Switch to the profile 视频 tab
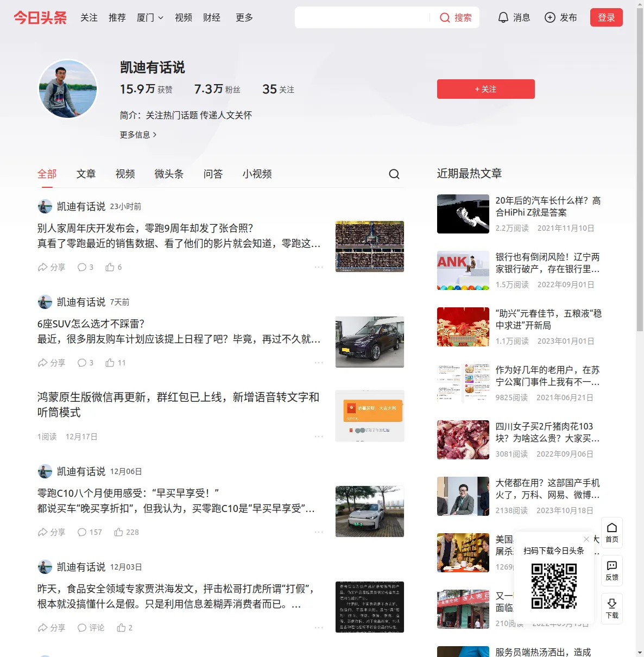 click(125, 174)
